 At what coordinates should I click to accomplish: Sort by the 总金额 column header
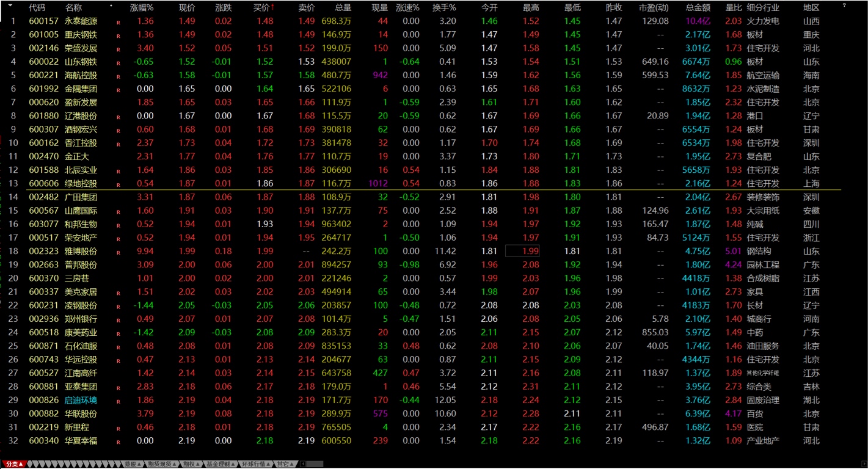point(698,7)
